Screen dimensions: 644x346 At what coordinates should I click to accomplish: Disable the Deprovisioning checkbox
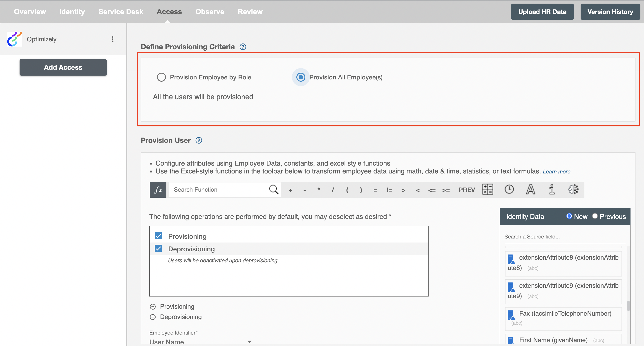[159, 249]
